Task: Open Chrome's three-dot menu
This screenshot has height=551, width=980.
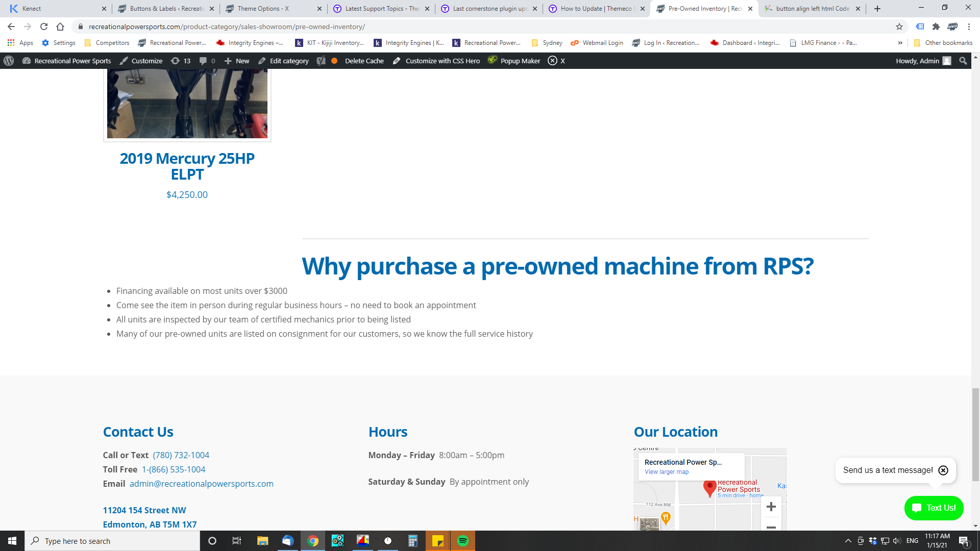Action: click(969, 27)
